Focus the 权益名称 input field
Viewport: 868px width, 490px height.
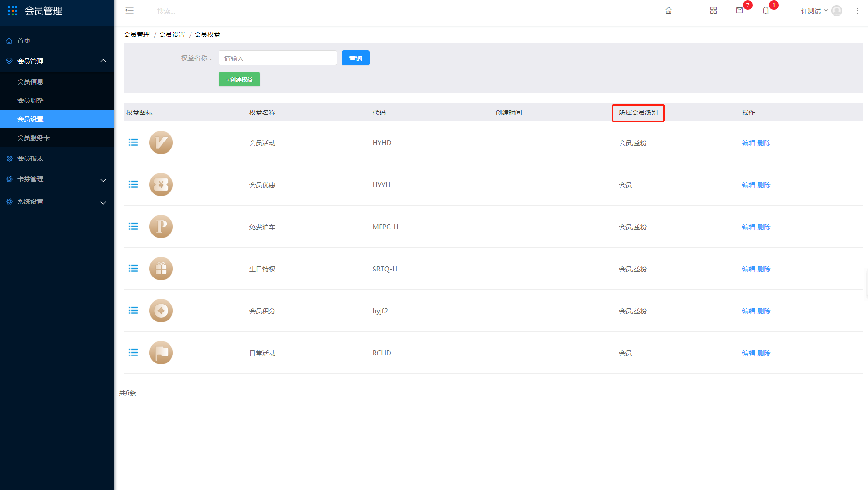click(277, 58)
